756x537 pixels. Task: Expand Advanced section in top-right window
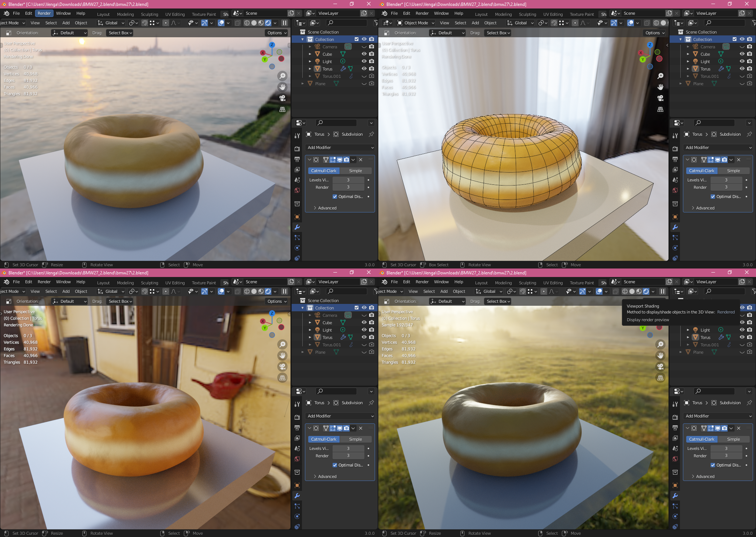click(x=705, y=208)
